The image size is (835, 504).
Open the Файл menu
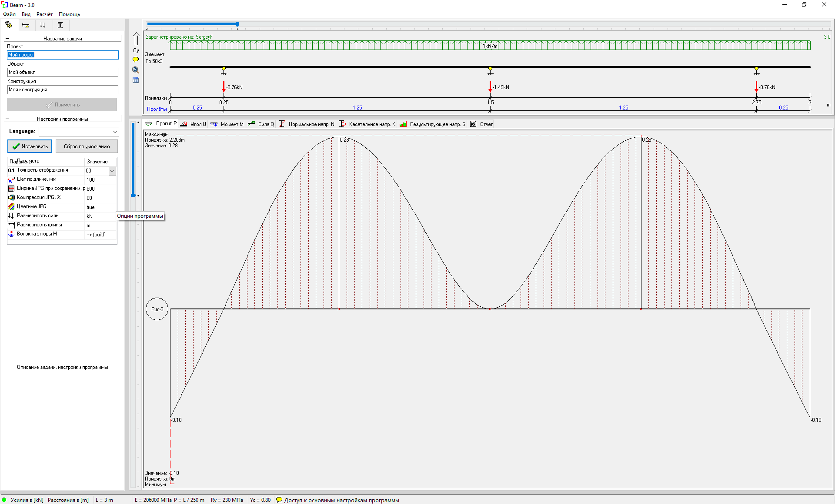coord(9,14)
